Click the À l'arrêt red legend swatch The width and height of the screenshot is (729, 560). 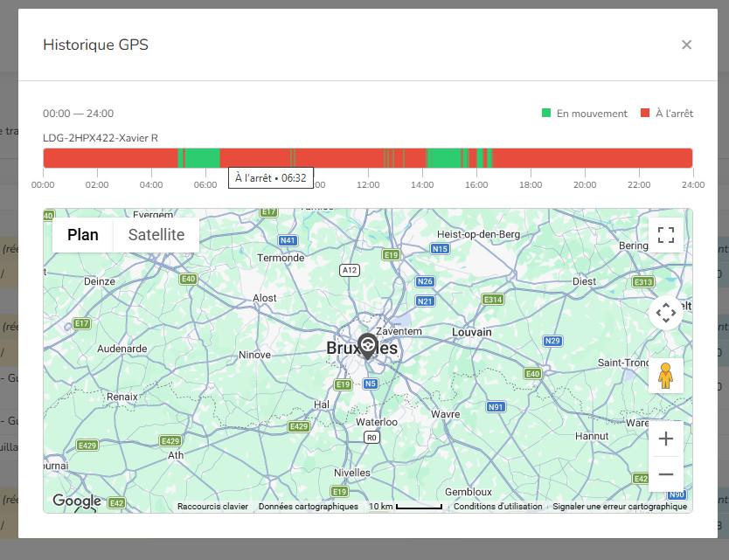[645, 113]
